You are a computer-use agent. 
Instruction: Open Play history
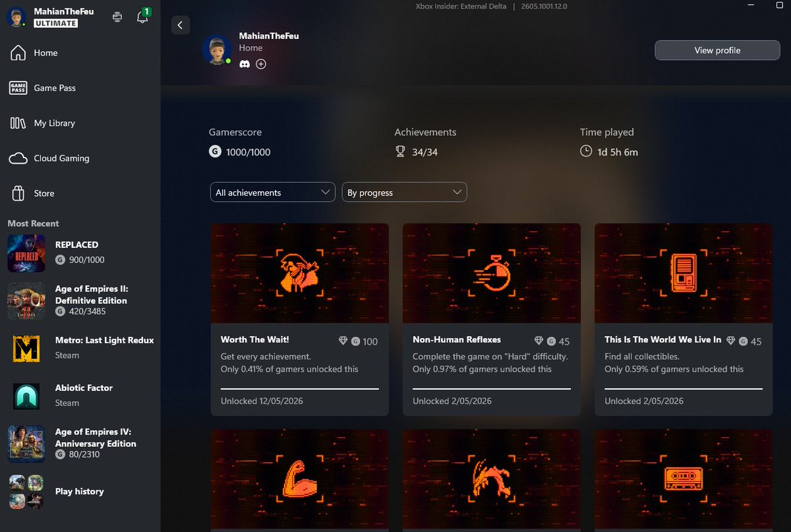coord(80,491)
